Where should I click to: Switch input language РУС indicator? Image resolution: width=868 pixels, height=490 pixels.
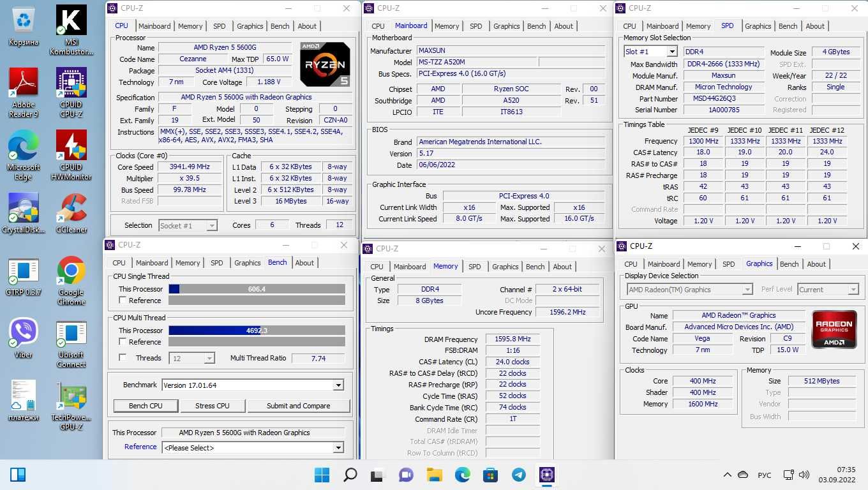765,475
